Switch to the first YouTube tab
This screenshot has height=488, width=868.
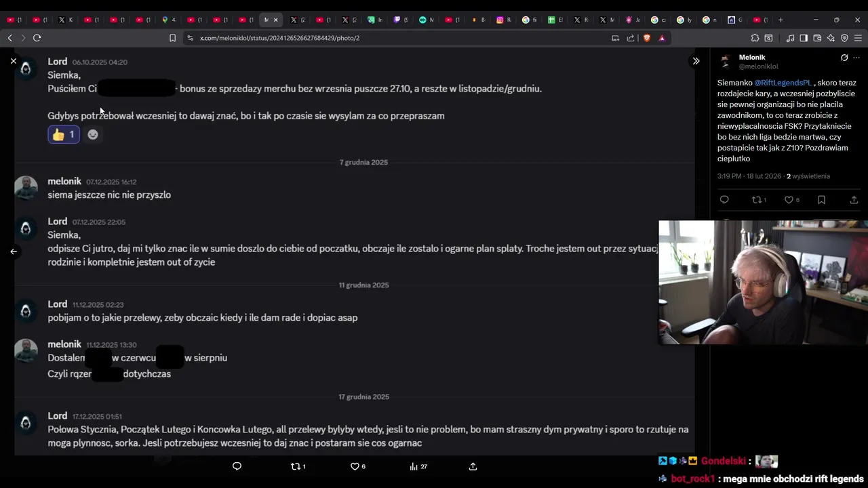tap(14, 20)
